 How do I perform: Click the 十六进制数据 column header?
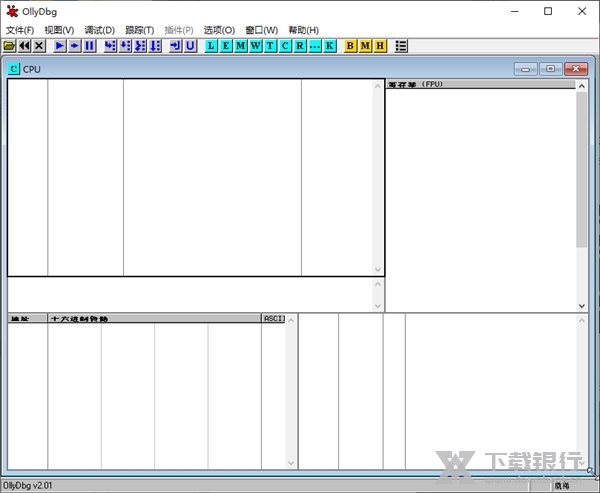click(153, 319)
